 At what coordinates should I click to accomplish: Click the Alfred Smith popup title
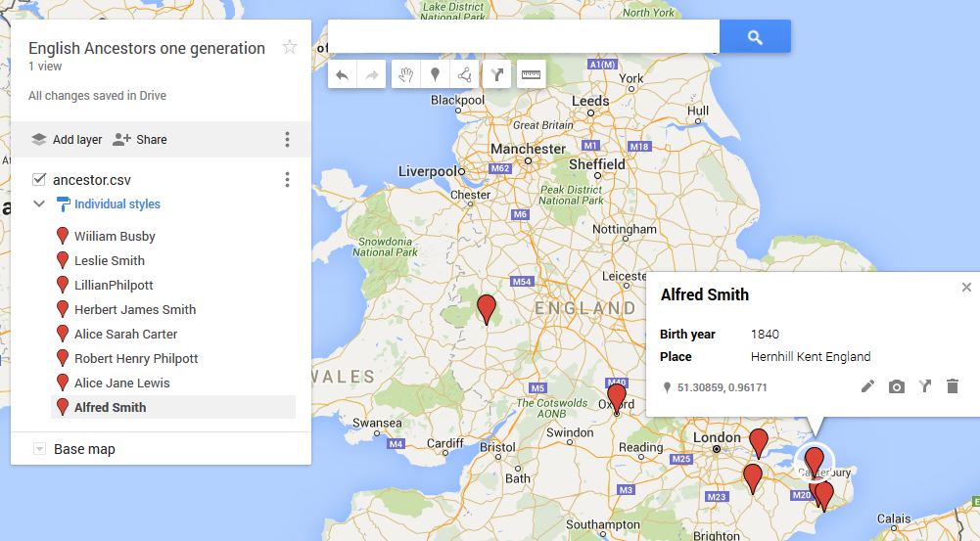[x=704, y=294]
